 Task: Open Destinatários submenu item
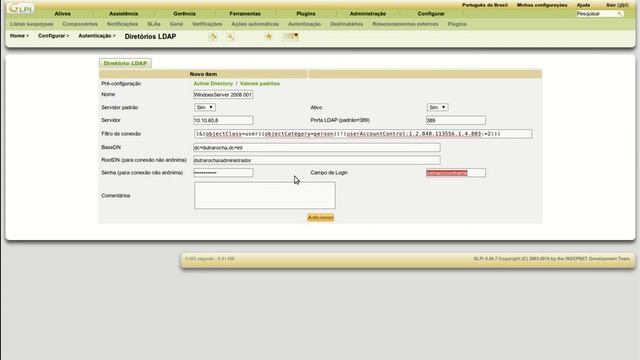(x=347, y=24)
